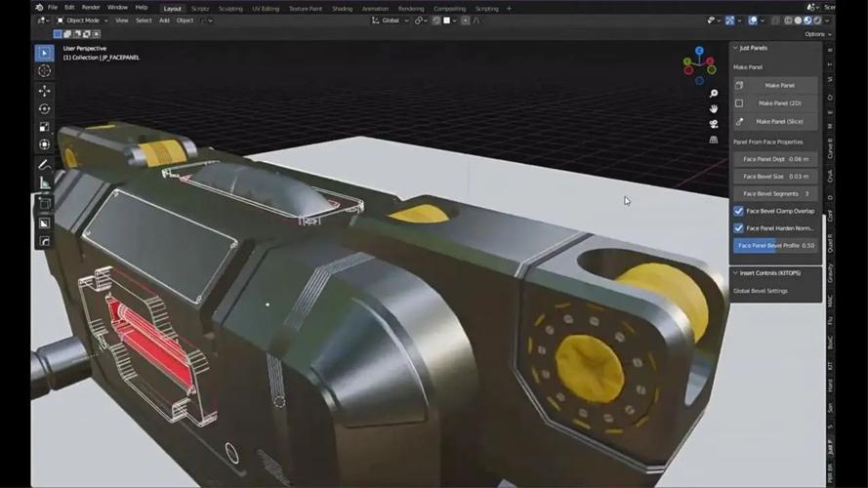Open the viewport View menu
Image resolution: width=868 pixels, height=488 pixels.
pyautogui.click(x=122, y=20)
